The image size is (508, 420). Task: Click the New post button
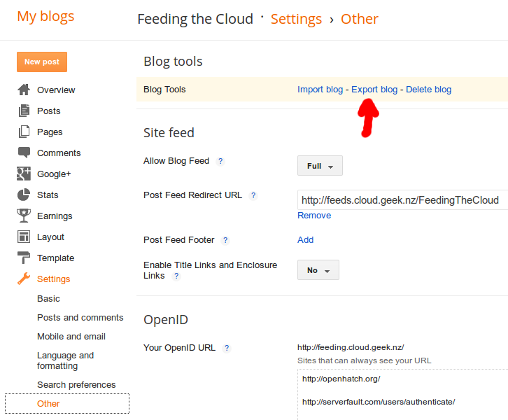tap(42, 62)
